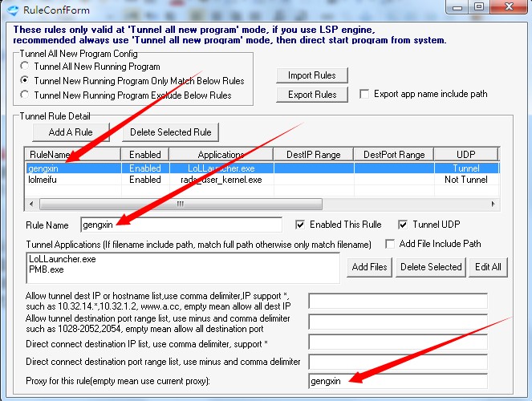Click the Rule Name input field
The height and width of the screenshot is (401, 532).
click(x=181, y=225)
